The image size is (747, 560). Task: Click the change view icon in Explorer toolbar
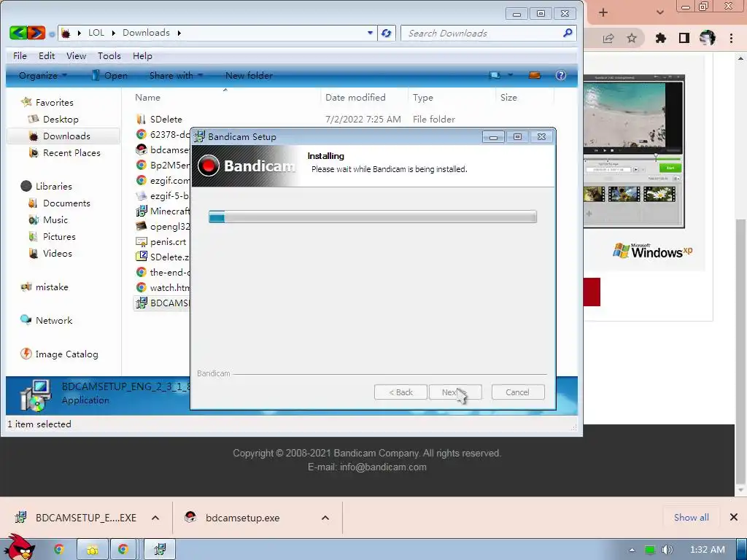[495, 75]
